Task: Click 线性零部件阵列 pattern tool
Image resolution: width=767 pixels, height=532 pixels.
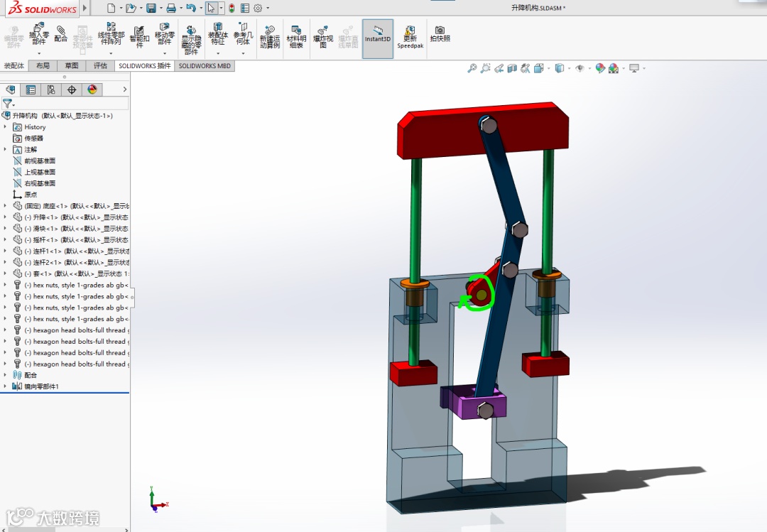Action: coord(111,34)
